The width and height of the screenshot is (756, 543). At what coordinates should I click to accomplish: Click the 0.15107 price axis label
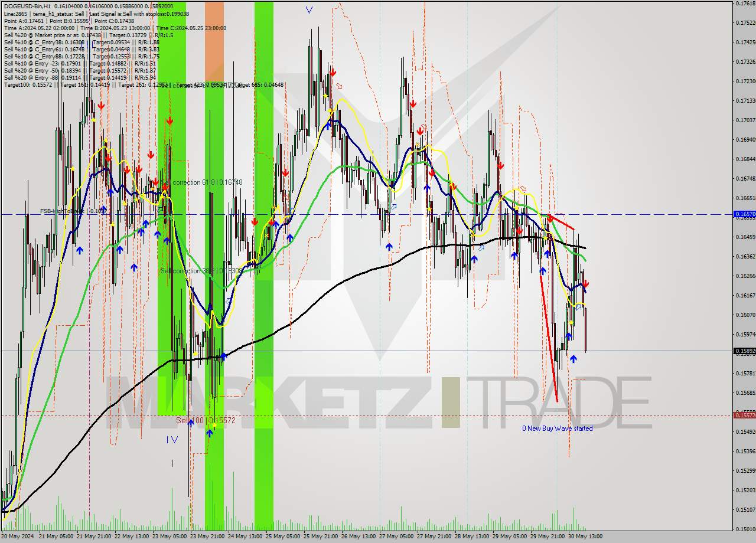click(745, 509)
